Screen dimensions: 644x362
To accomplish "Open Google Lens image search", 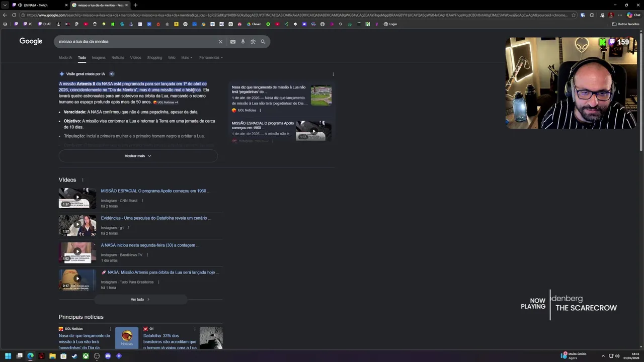I will [253, 42].
